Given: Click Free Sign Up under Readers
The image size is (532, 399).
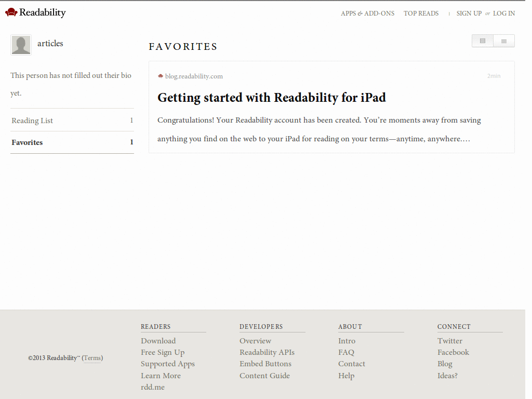Looking at the screenshot, I should click(163, 352).
